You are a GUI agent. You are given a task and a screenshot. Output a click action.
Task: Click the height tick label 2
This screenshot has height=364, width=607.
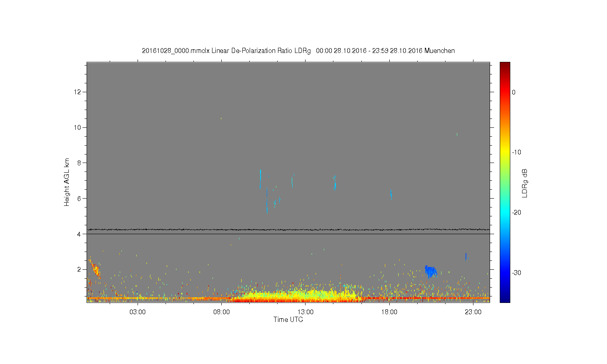[79, 269]
